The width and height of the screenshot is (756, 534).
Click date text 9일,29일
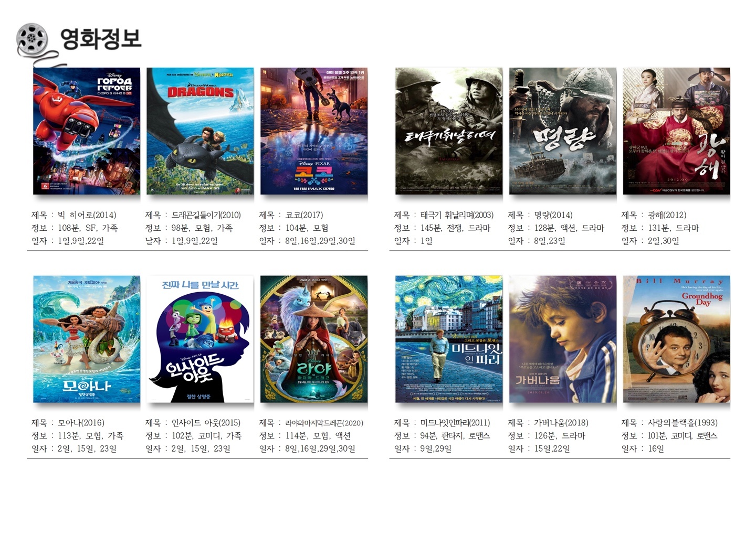tap(436, 449)
